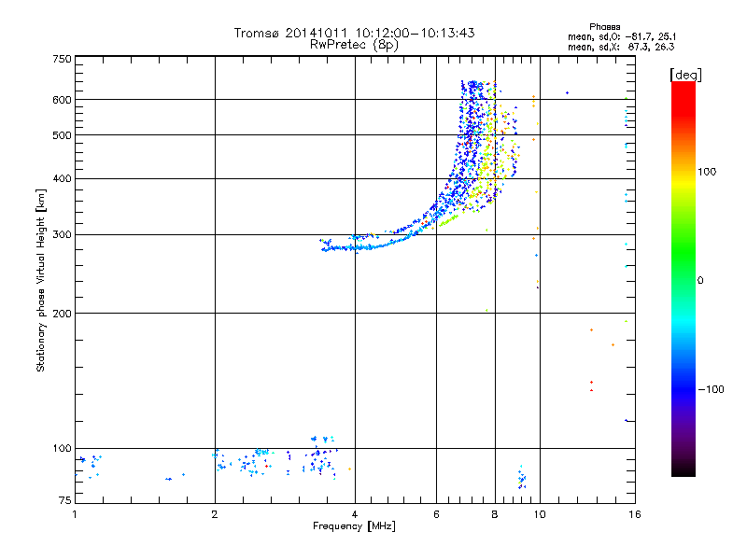Click the [deg] unit label above the color bar
Image resolution: width=747 pixels, height=560 pixels.
686,74
